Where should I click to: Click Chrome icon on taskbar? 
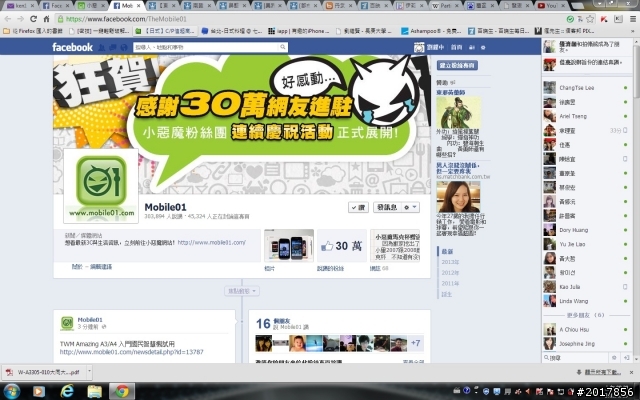click(x=121, y=391)
